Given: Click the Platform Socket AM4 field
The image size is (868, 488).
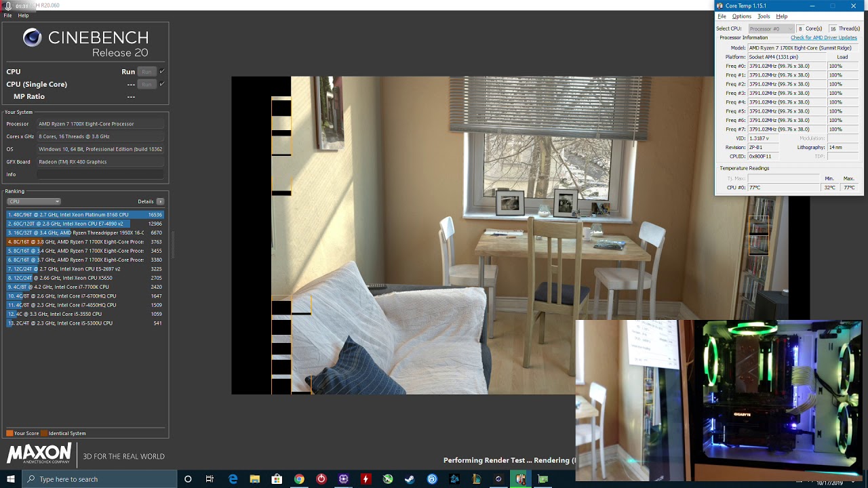Looking at the screenshot, I should click(787, 57).
